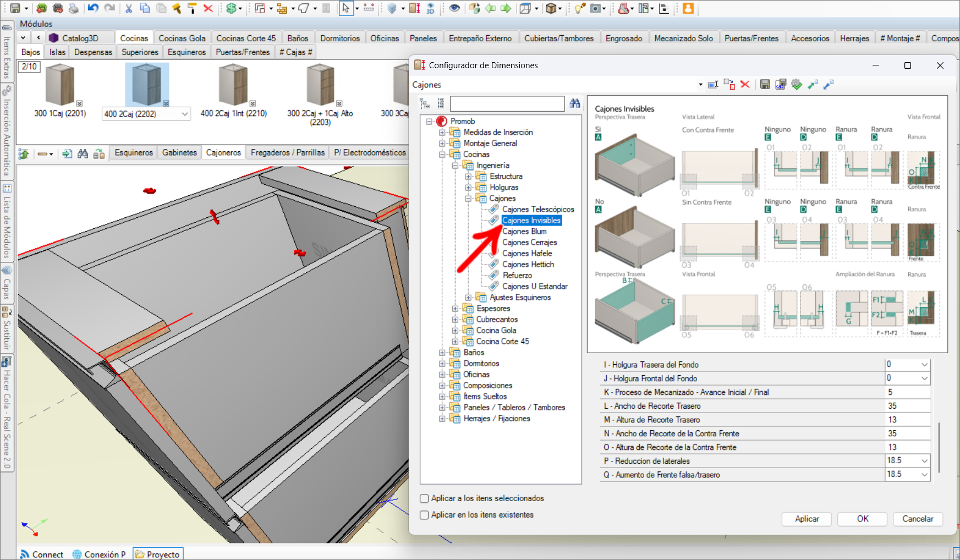
Task: Open the 'P - Reduccion de laterales' dropdown
Action: point(924,461)
